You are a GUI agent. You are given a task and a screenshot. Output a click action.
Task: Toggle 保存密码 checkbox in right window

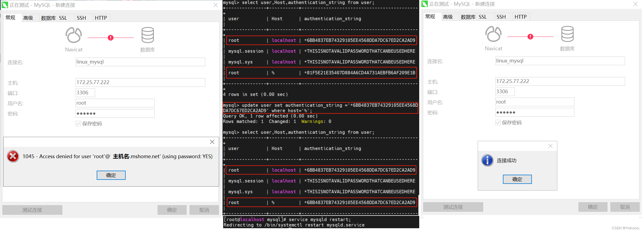click(x=498, y=122)
